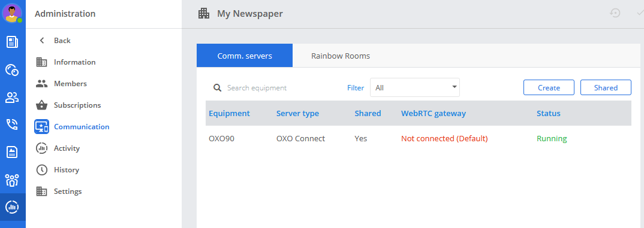This screenshot has height=228, width=644.
Task: Go to the Information menu item
Action: coord(75,62)
